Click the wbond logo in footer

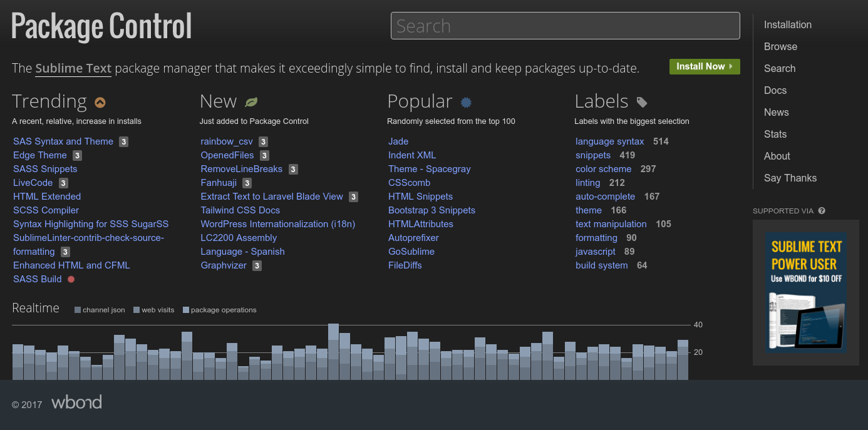click(76, 402)
